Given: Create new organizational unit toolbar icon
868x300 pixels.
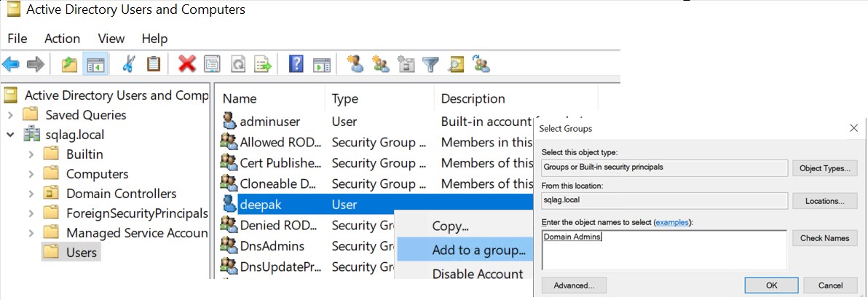Looking at the screenshot, I should [406, 64].
